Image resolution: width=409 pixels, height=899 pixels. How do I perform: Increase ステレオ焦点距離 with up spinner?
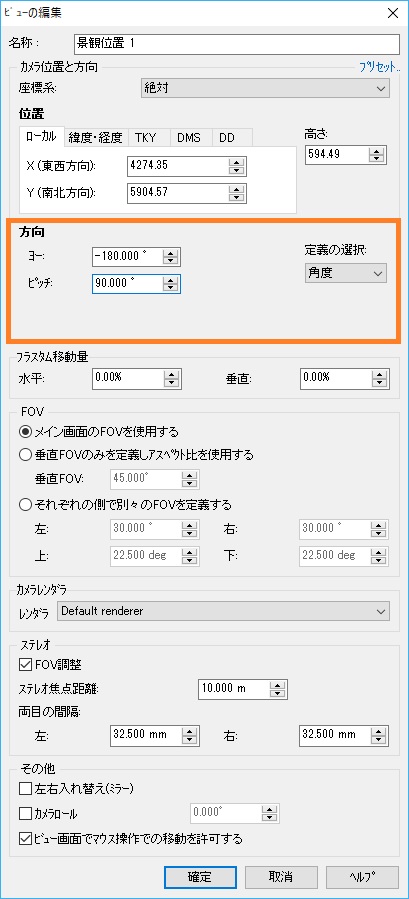277,685
